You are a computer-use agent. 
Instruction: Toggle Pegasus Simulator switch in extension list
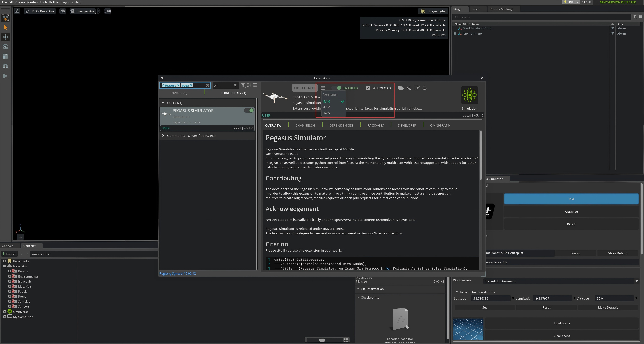tap(249, 110)
